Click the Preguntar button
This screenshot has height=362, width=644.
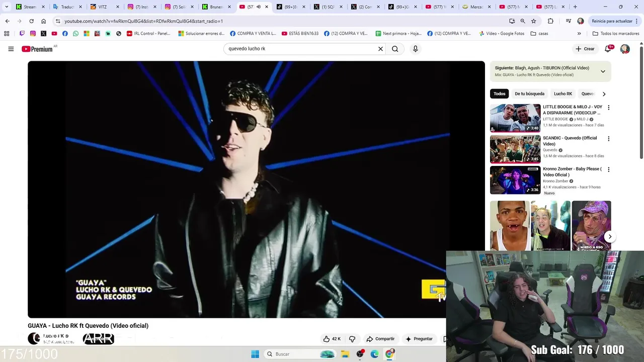click(419, 339)
